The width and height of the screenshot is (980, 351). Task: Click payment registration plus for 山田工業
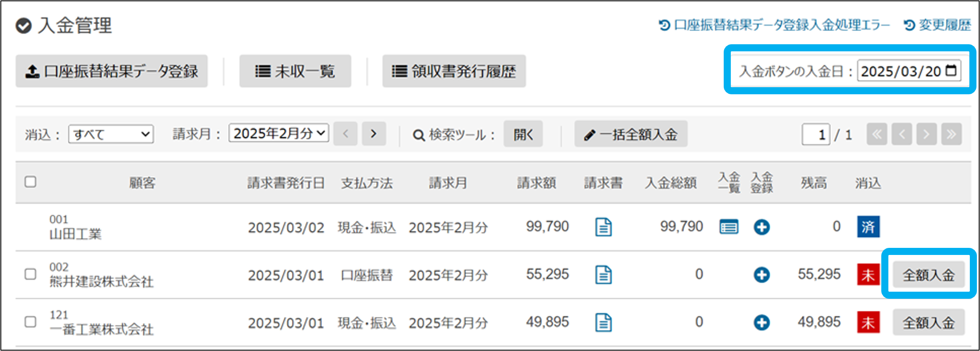761,228
